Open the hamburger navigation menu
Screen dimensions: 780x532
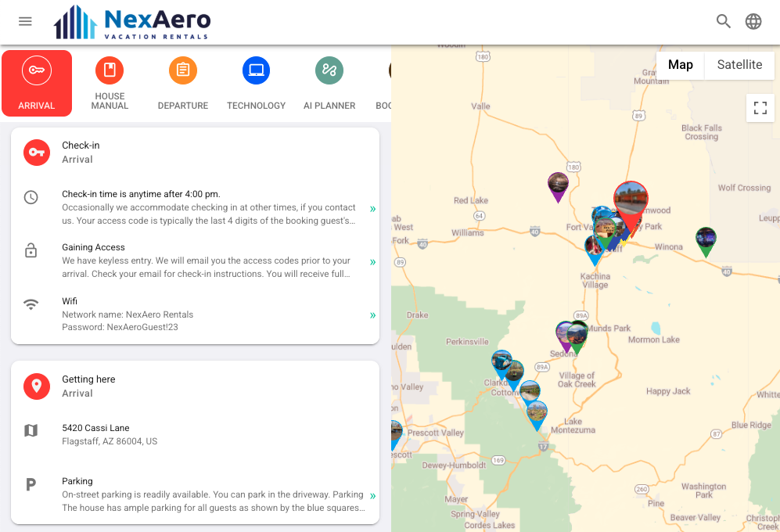pos(25,21)
